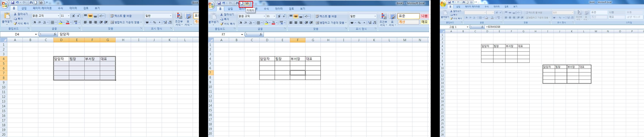The image size is (644, 137).
Task: Toggle top align in the left window
Action: [x=86, y=16]
